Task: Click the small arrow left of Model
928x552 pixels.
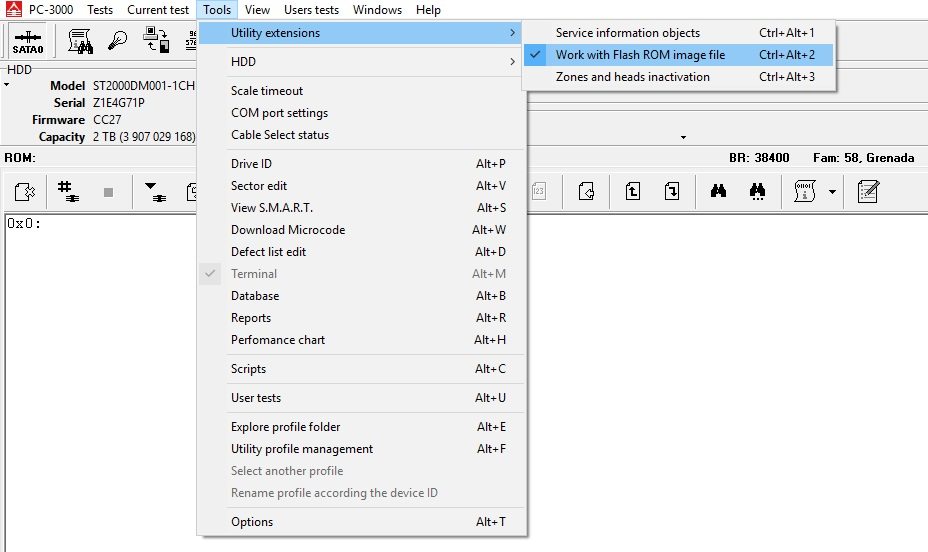Action: coord(7,85)
